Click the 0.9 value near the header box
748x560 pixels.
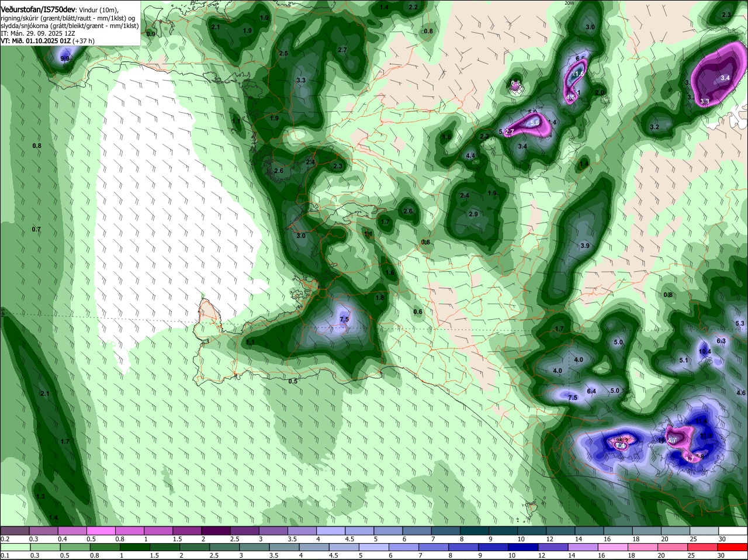coord(151,34)
